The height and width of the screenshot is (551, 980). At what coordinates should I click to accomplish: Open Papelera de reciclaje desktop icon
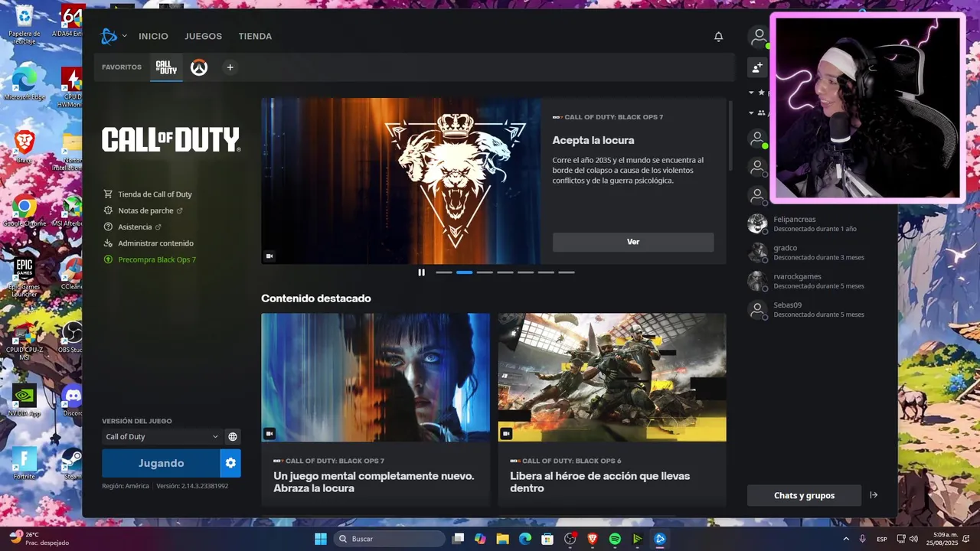[x=24, y=24]
